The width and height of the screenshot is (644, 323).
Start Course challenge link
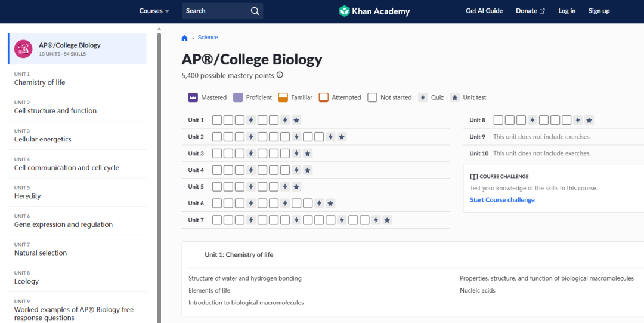[x=502, y=200]
